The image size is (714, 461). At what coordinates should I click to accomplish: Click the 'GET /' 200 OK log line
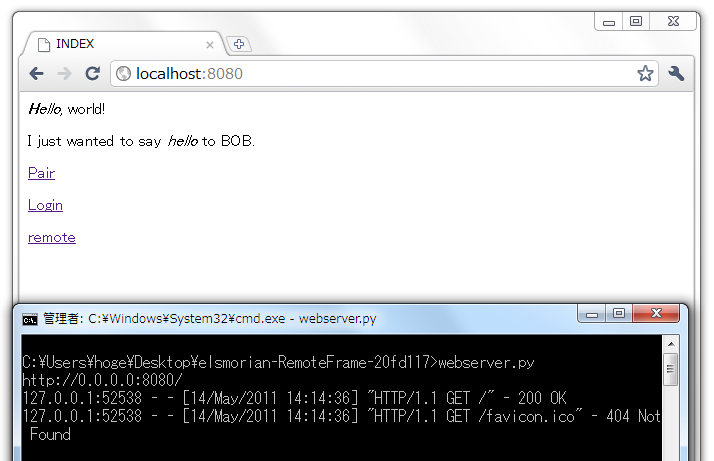[x=295, y=398]
